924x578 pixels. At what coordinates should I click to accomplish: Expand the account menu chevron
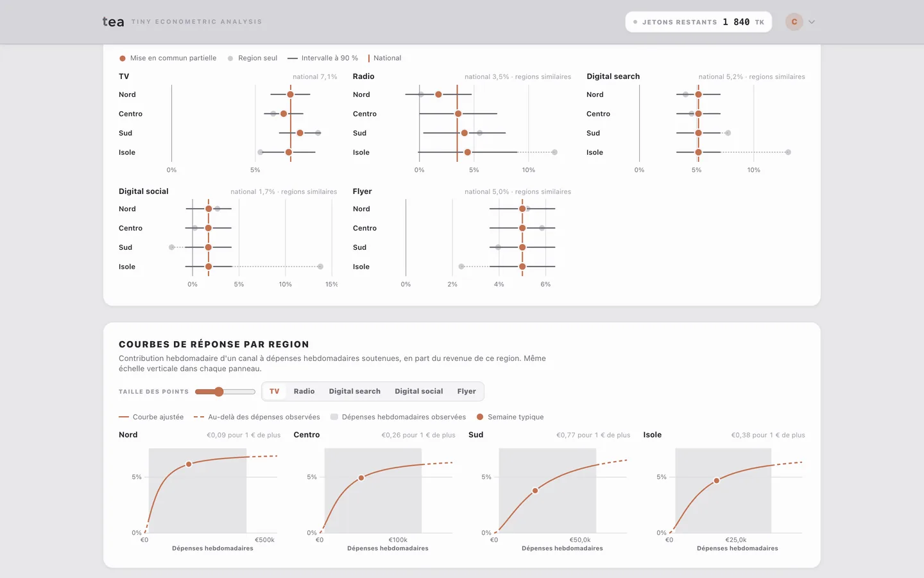point(812,22)
